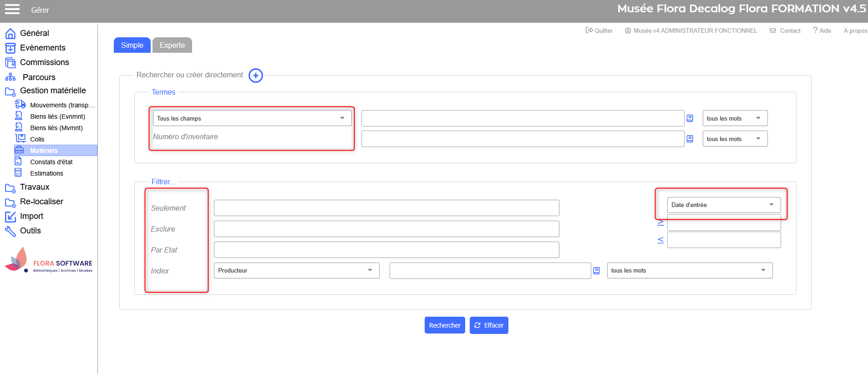The height and width of the screenshot is (374, 868).
Task: Open the Producteur index dropdown
Action: click(x=296, y=271)
